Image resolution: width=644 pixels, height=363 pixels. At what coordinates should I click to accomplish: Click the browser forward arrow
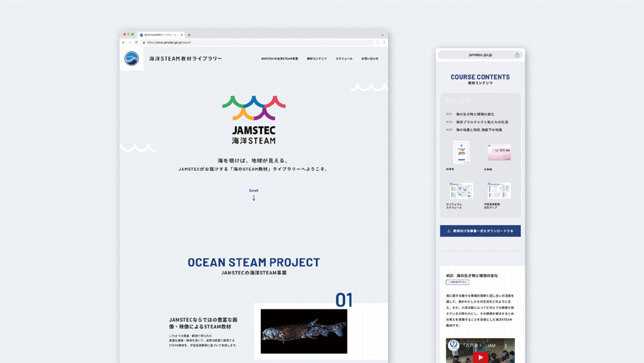pyautogui.click(x=130, y=42)
